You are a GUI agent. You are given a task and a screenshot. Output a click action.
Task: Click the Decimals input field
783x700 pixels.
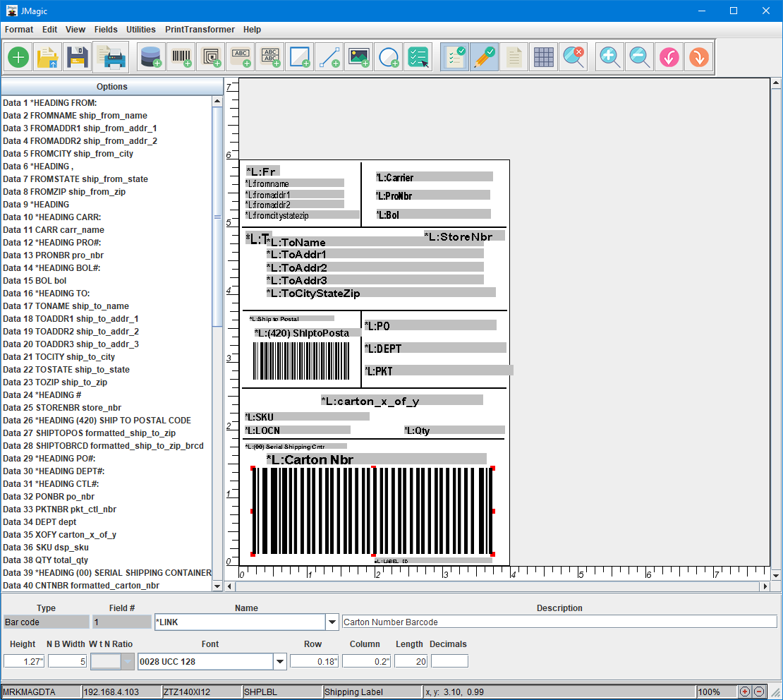tap(449, 661)
